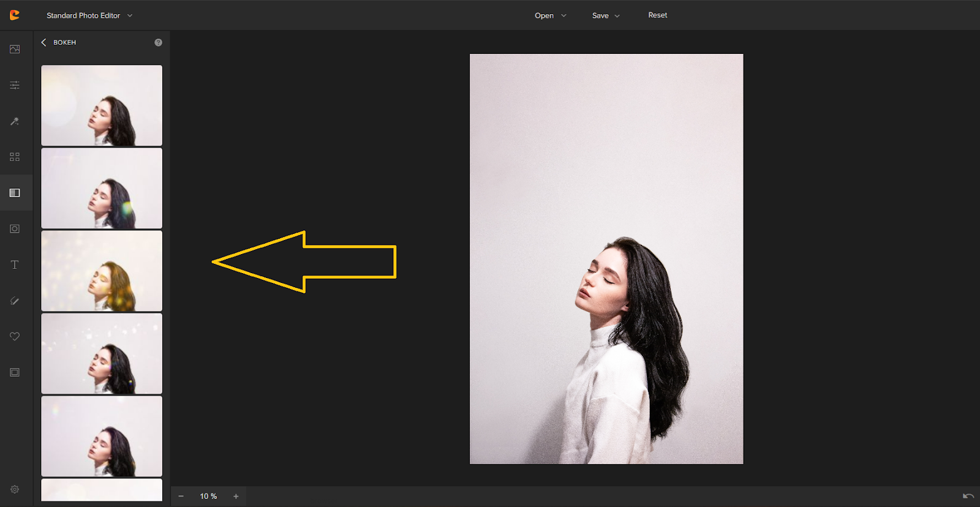980x507 pixels.
Task: Click the Bokeh help question mark
Action: [x=158, y=43]
